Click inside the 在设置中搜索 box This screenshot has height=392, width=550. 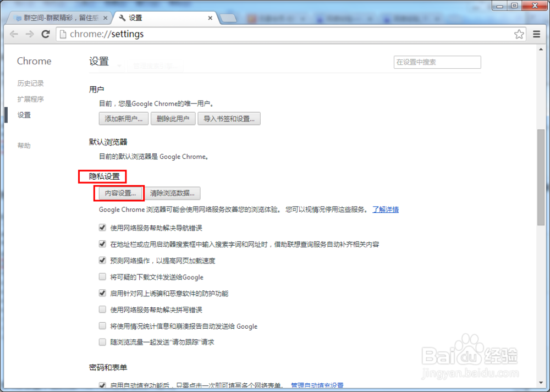click(x=437, y=62)
